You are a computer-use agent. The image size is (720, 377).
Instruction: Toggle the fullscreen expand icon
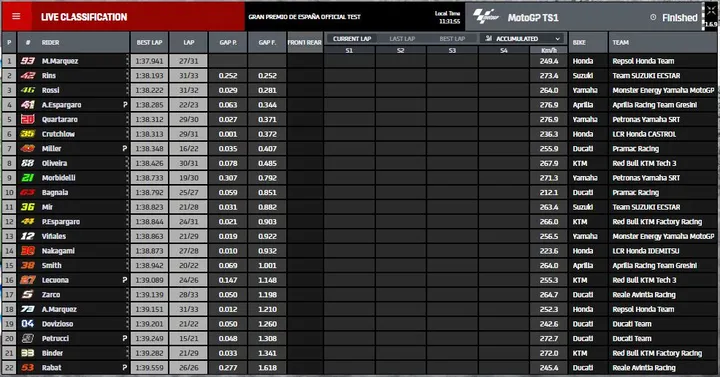click(x=711, y=11)
